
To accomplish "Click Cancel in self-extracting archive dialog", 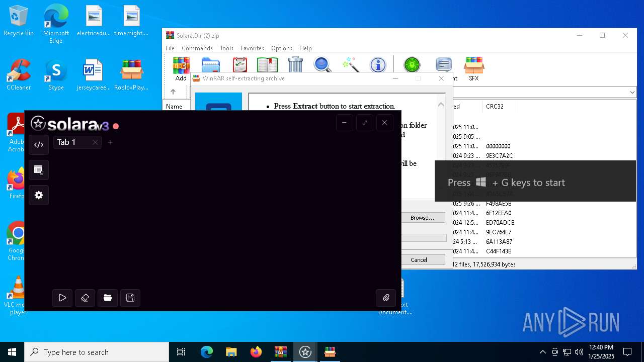I will tap(419, 260).
